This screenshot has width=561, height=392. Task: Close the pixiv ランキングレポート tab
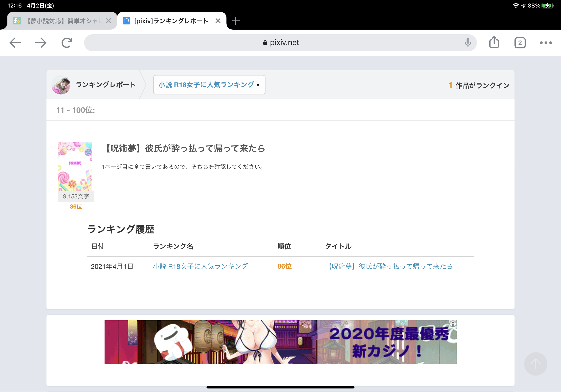[x=218, y=21]
